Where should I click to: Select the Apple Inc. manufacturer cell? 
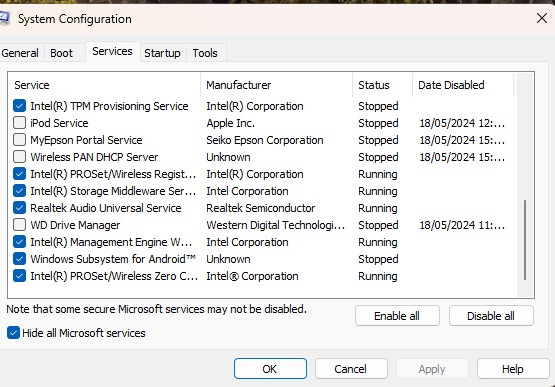pyautogui.click(x=230, y=123)
